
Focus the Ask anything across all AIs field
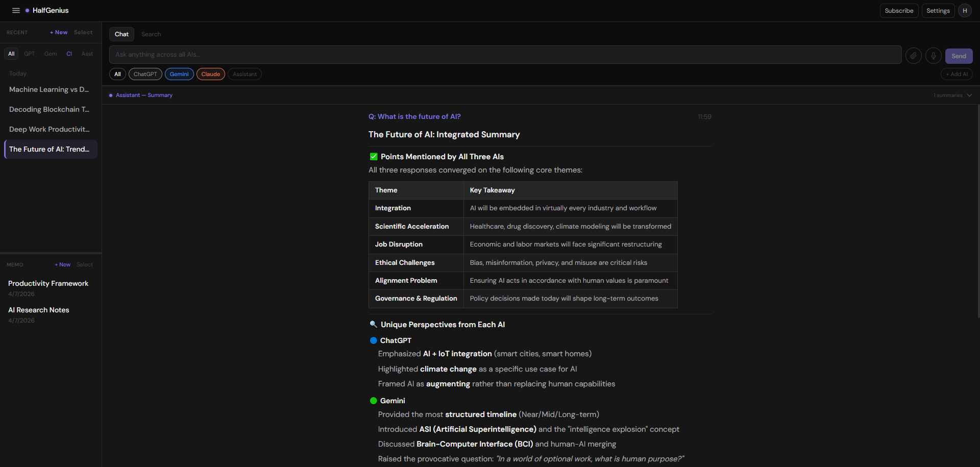(x=505, y=55)
